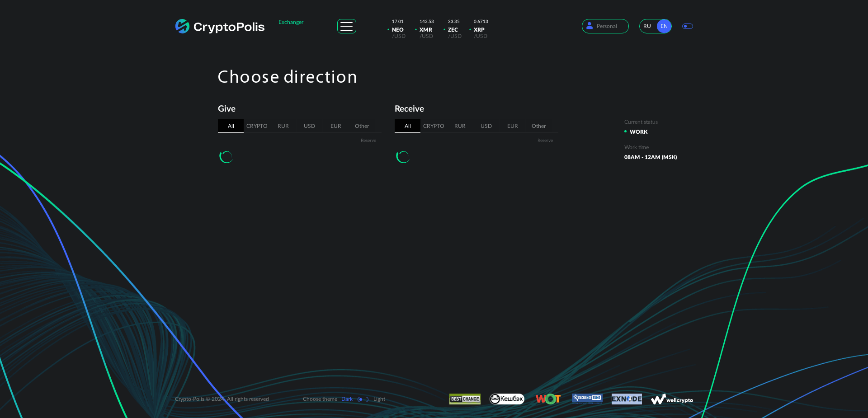Select the RUR tab under Receive
Screen dimensions: 868x418
tap(460, 126)
